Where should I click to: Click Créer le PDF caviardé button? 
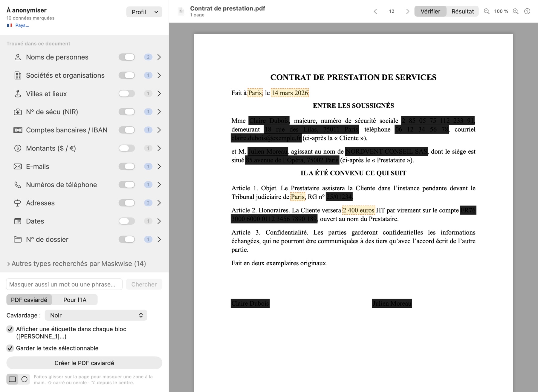click(x=84, y=363)
